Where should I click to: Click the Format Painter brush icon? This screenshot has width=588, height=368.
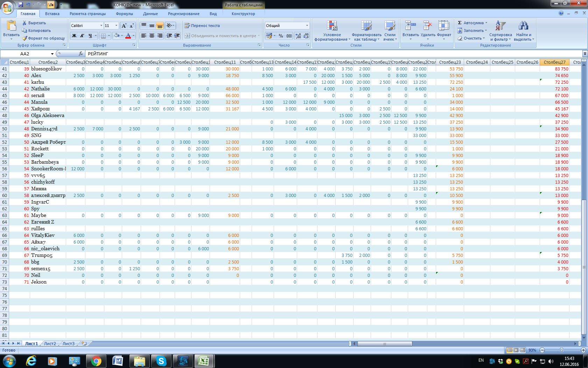pyautogui.click(x=24, y=38)
